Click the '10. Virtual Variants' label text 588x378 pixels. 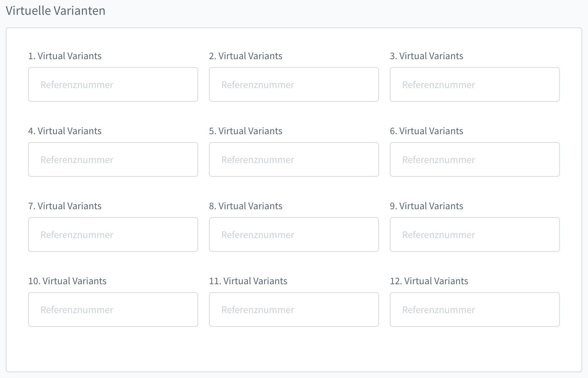pyautogui.click(x=67, y=281)
